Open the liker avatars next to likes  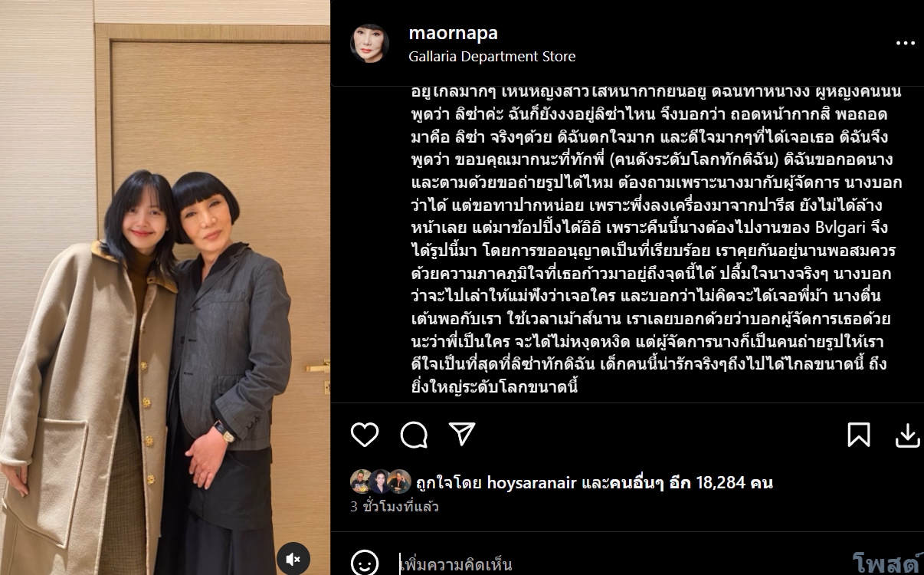(381, 481)
